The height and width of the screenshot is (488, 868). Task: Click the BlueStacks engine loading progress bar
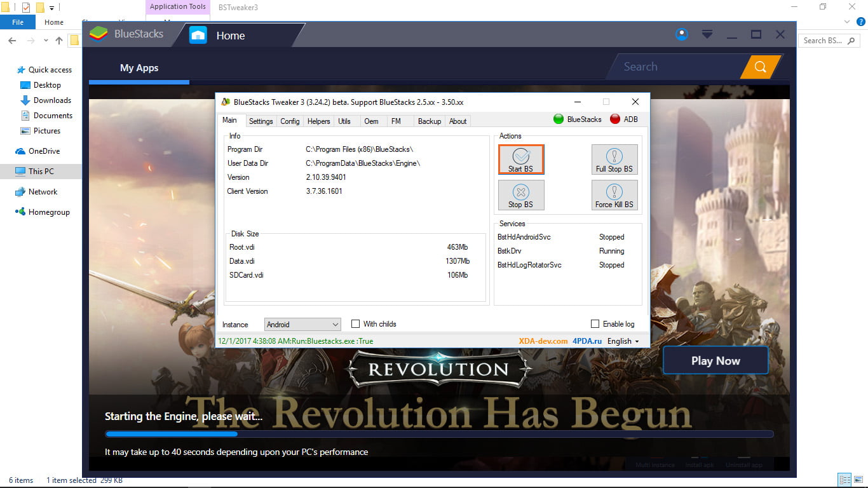(439, 434)
